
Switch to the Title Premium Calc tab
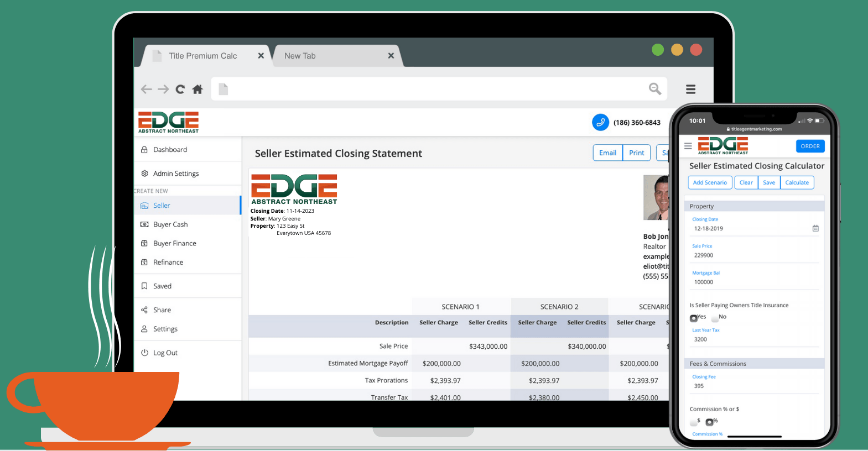(x=206, y=56)
